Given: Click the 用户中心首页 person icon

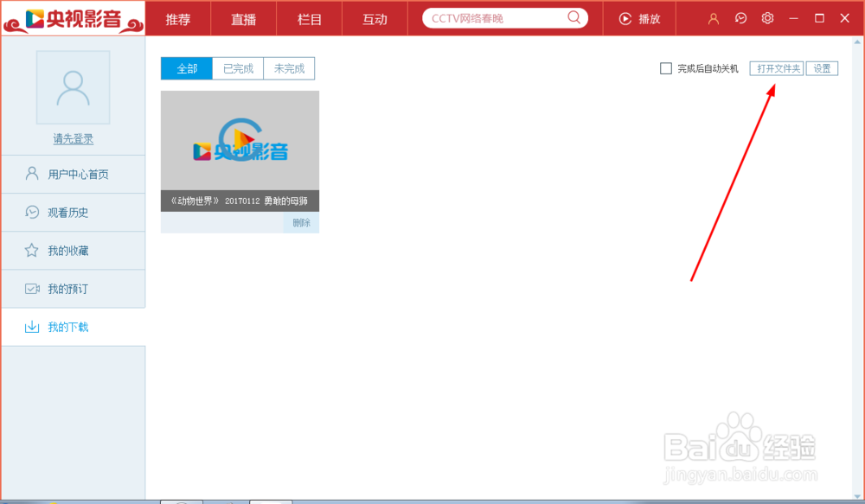Looking at the screenshot, I should pos(32,174).
